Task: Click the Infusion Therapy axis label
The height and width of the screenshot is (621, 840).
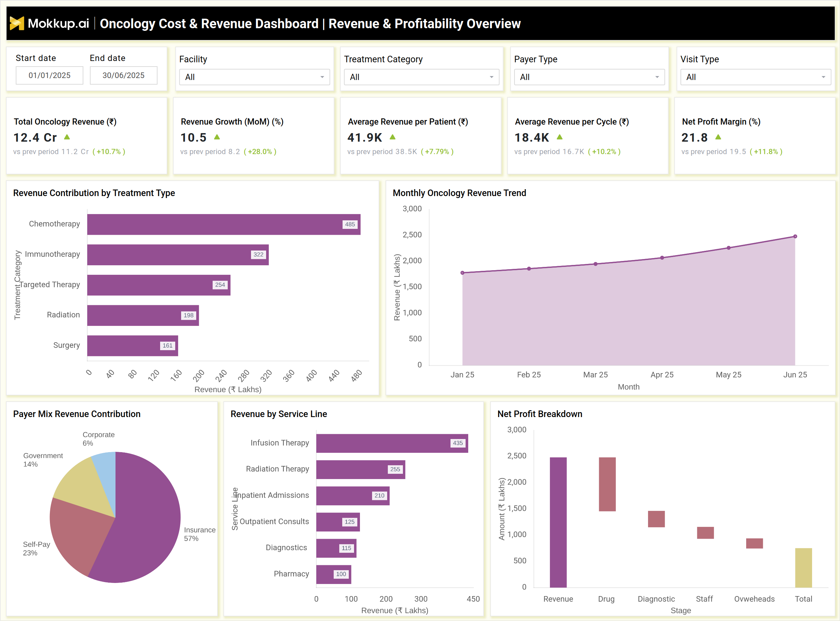Action: pyautogui.click(x=280, y=443)
